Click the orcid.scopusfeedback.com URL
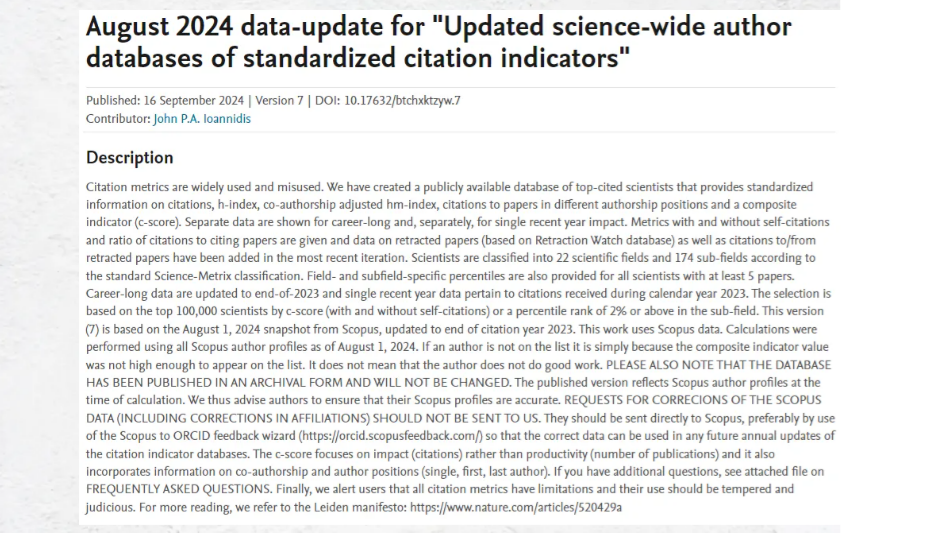Viewport: 948px width, 533px height. [x=391, y=436]
